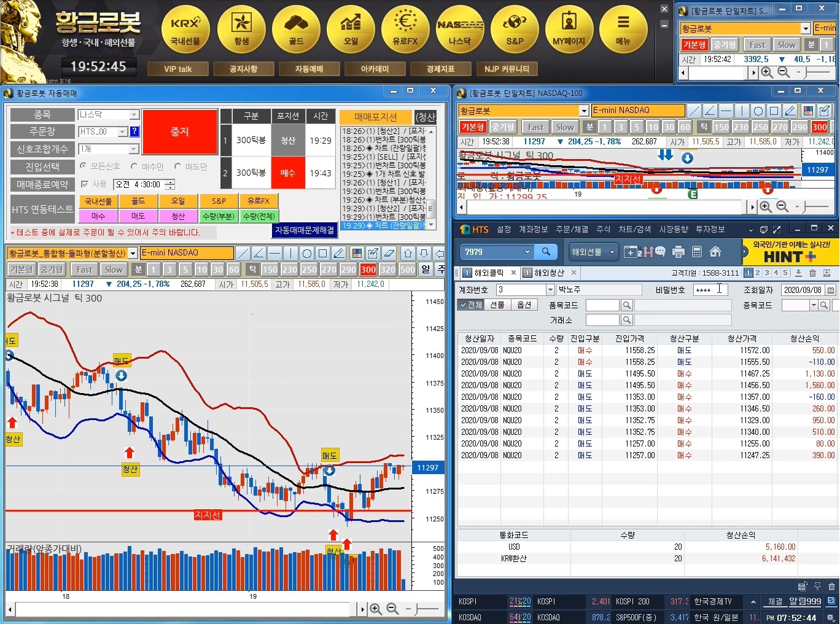
Task: Open the HTS calculator icon
Action: pos(697,252)
